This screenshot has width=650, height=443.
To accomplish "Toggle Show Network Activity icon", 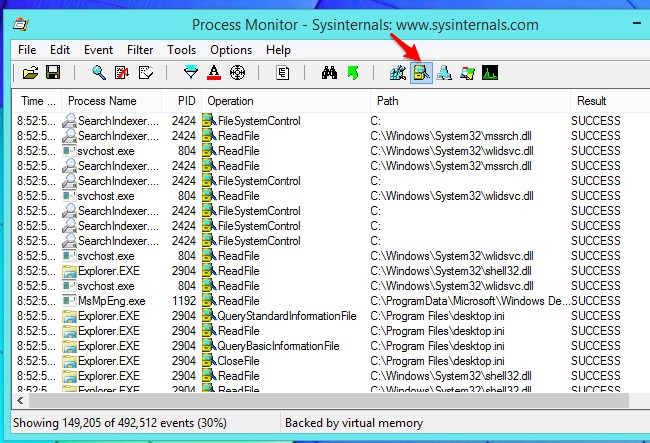I will (444, 73).
